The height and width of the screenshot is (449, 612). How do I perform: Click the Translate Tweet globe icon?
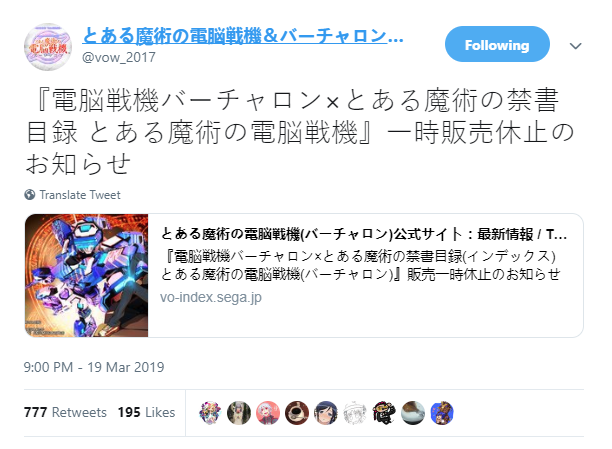[30, 194]
